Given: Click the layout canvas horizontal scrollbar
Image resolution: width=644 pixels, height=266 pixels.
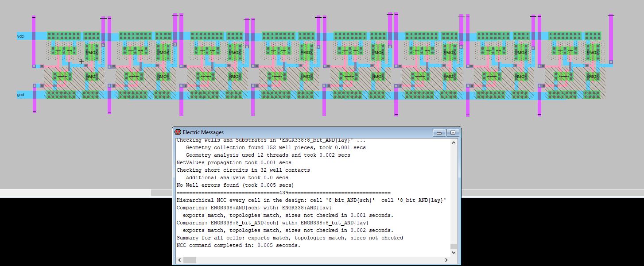Looking at the screenshot, I should click(310, 193).
